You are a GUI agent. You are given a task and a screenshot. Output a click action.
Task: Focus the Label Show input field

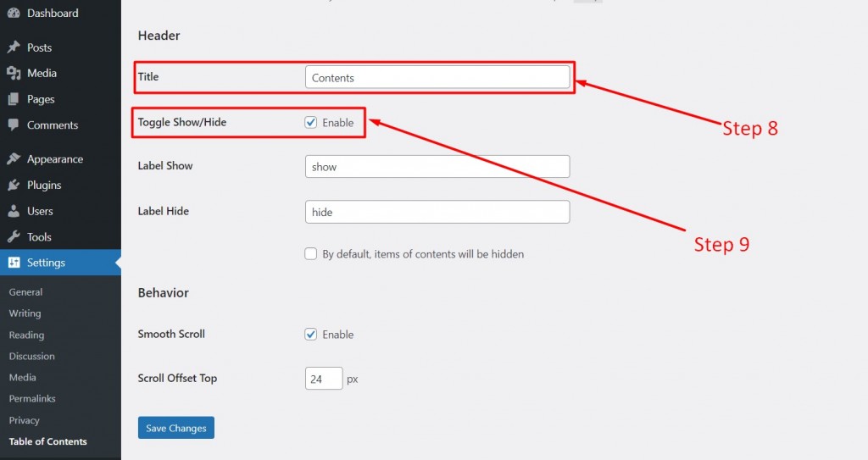(x=437, y=167)
